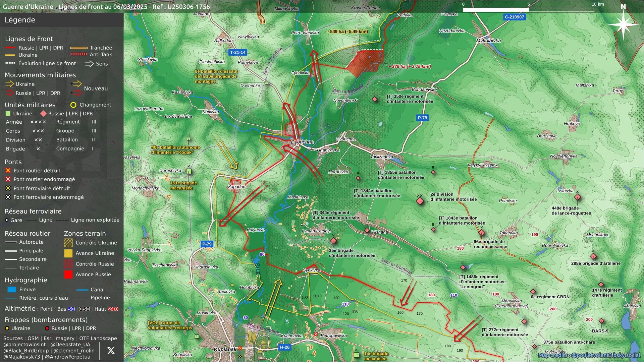Select the 448e brigade de lance-roquettes marker
The width and height of the screenshot is (644, 362).
tap(578, 197)
